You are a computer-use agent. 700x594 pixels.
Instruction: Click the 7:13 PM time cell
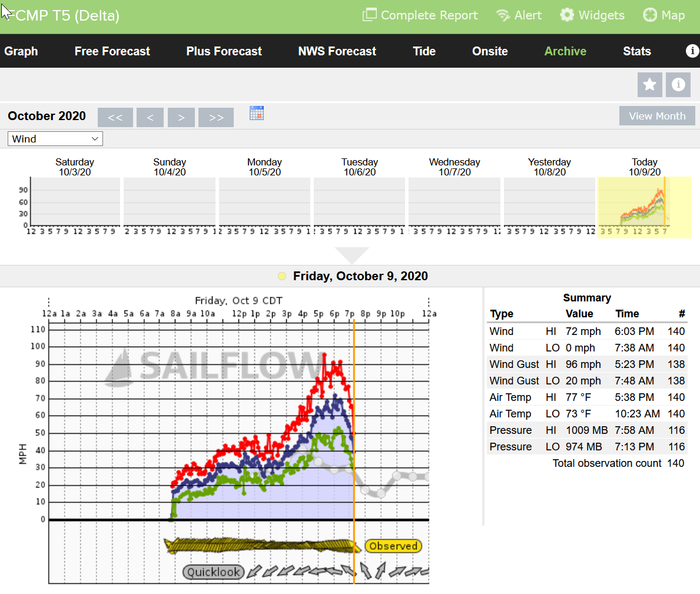point(635,447)
